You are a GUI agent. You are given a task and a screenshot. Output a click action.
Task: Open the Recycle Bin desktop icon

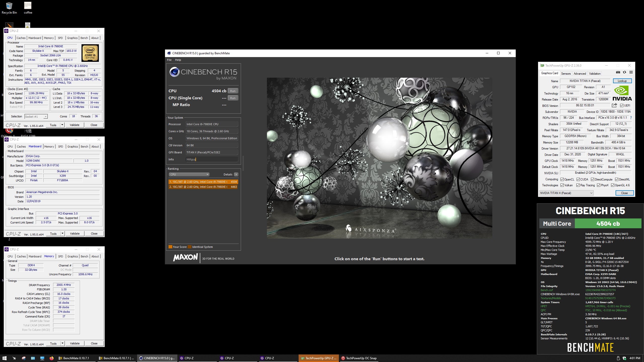coord(9,8)
